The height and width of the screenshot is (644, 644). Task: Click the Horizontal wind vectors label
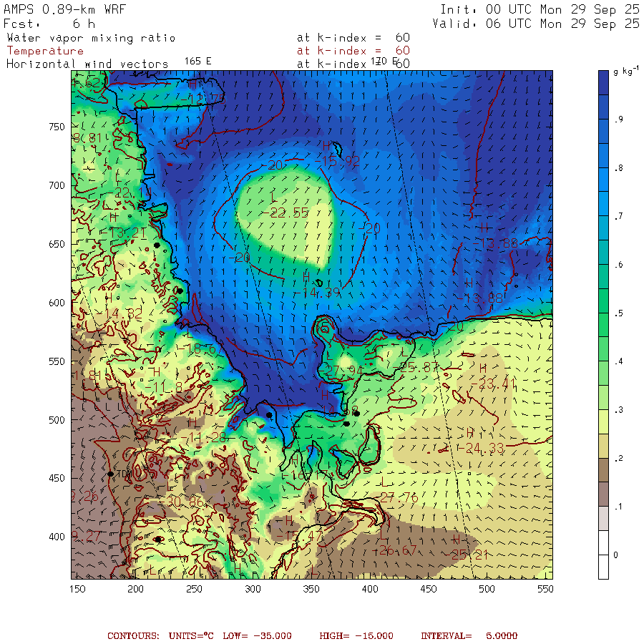click(x=87, y=64)
